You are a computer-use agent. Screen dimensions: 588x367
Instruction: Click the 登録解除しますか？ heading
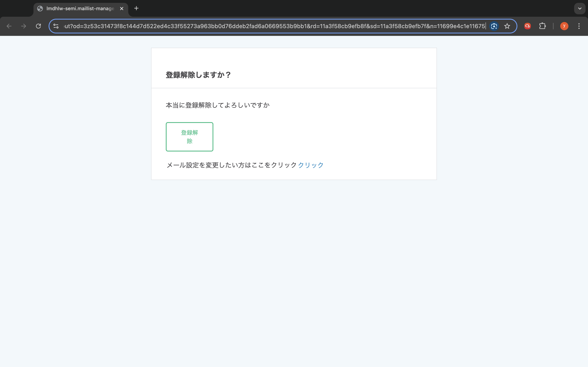(198, 75)
